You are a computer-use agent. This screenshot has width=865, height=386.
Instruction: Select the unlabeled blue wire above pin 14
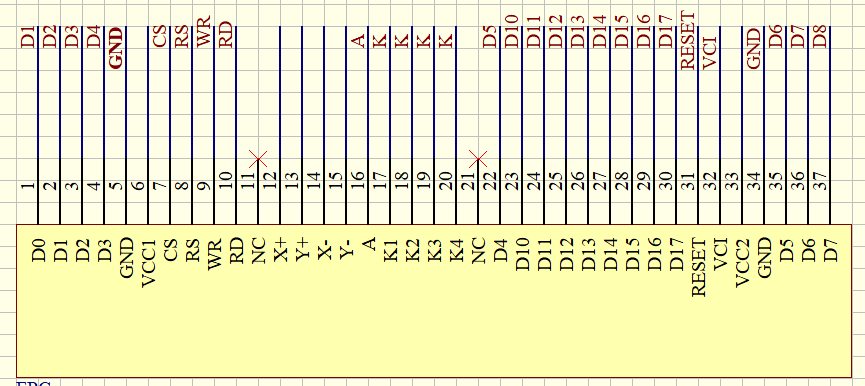click(x=324, y=92)
